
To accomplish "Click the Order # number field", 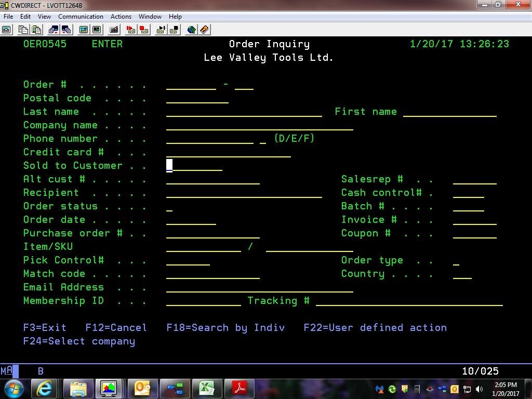I will [x=191, y=85].
